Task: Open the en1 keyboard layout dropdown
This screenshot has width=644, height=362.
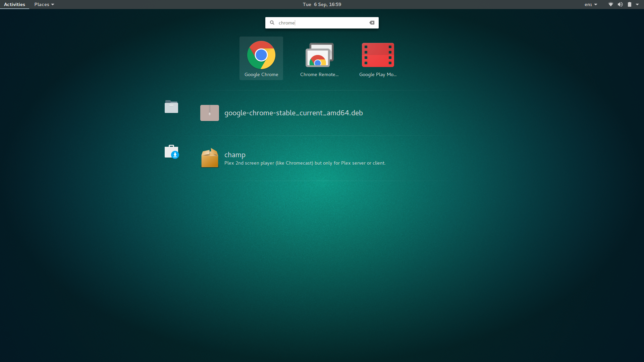Action: tap(591, 4)
